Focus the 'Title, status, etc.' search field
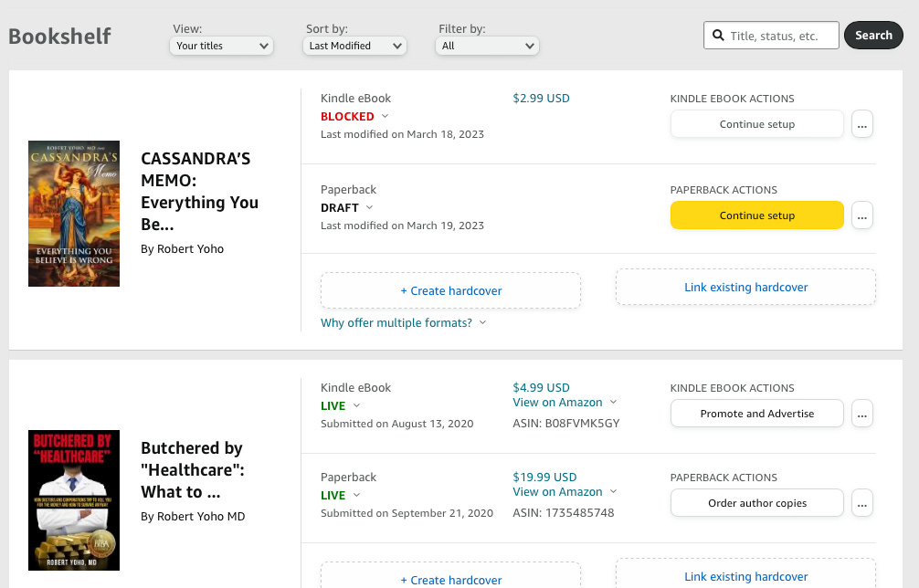Screen dimensions: 919x588 tap(781, 36)
